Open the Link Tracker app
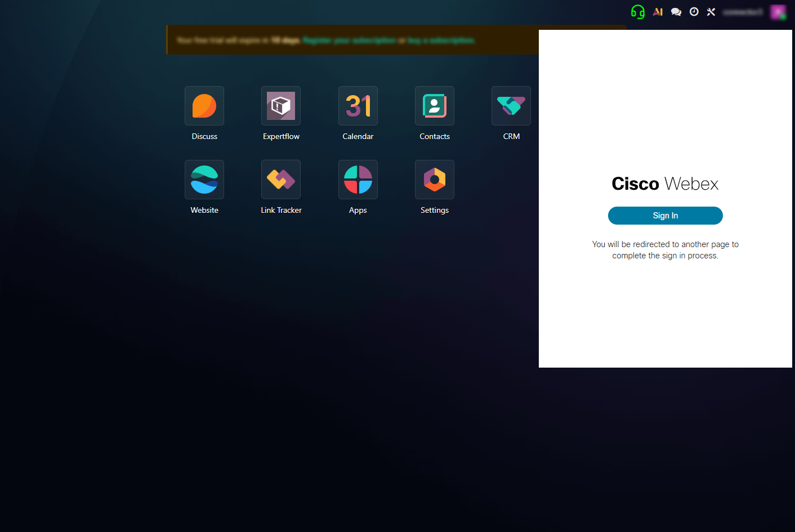The height and width of the screenshot is (532, 795). 281,180
